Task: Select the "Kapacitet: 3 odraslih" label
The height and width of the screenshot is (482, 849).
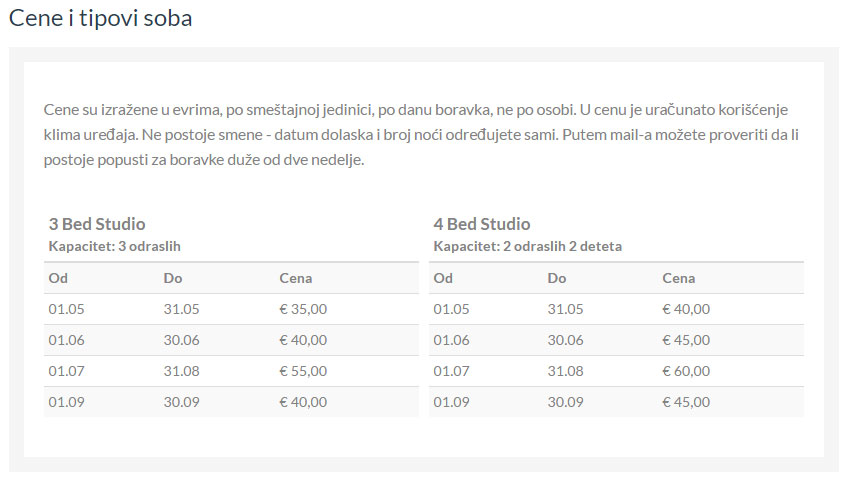Action: (114, 246)
